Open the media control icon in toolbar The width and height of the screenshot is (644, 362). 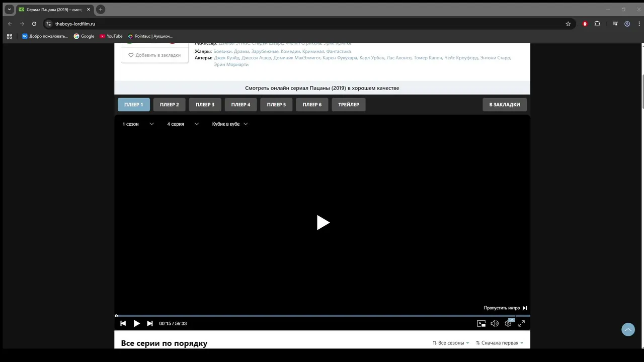615,24
